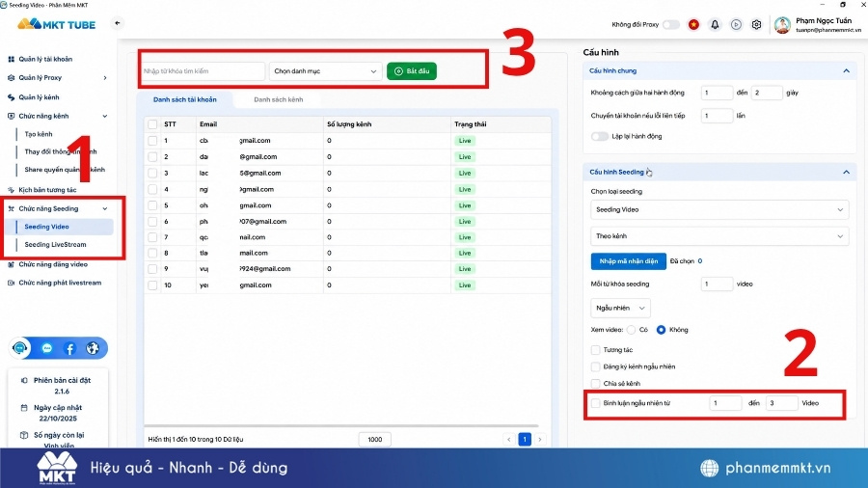Click the table horizontal scrollbar
The width and height of the screenshot is (868, 488).
[x=341, y=426]
